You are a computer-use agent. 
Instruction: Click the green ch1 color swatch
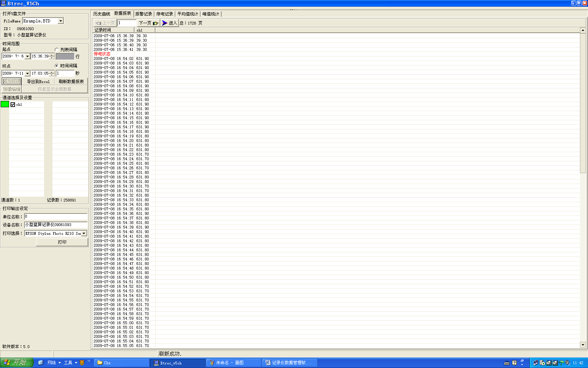(x=5, y=104)
